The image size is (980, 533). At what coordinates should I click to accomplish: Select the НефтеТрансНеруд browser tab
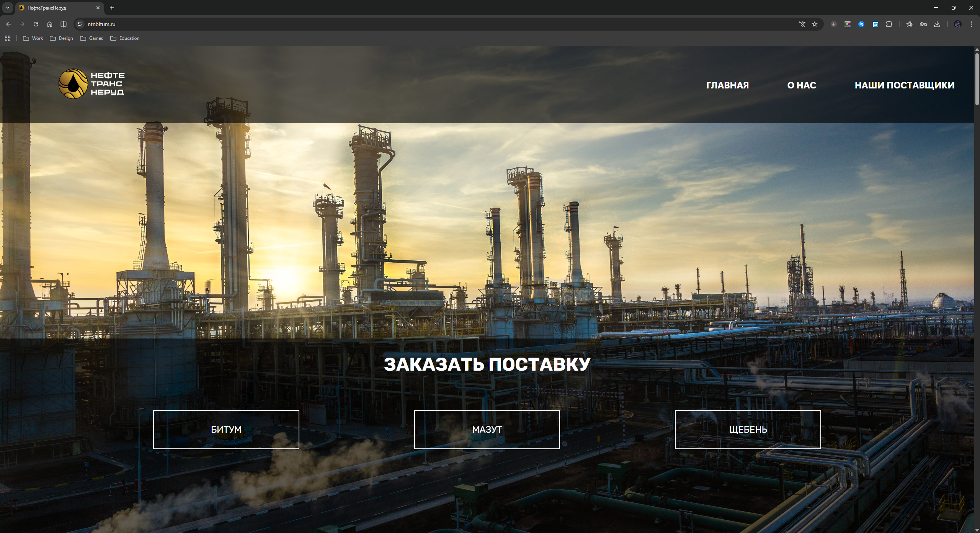59,8
